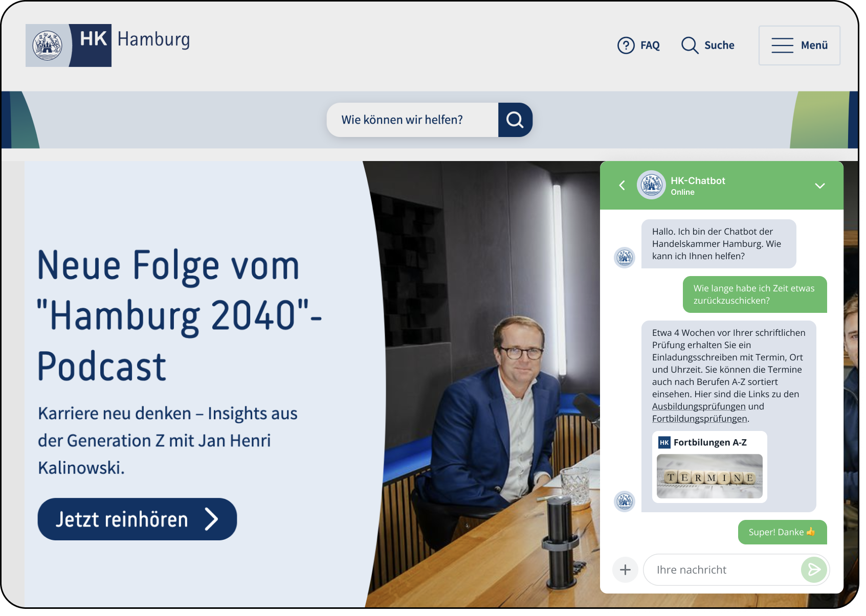The height and width of the screenshot is (616, 866).
Task: Click the Suche magnifier icon in header
Action: tap(690, 45)
